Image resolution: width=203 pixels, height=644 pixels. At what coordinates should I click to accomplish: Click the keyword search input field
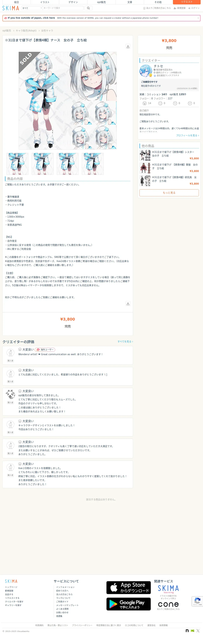tap(63, 8)
